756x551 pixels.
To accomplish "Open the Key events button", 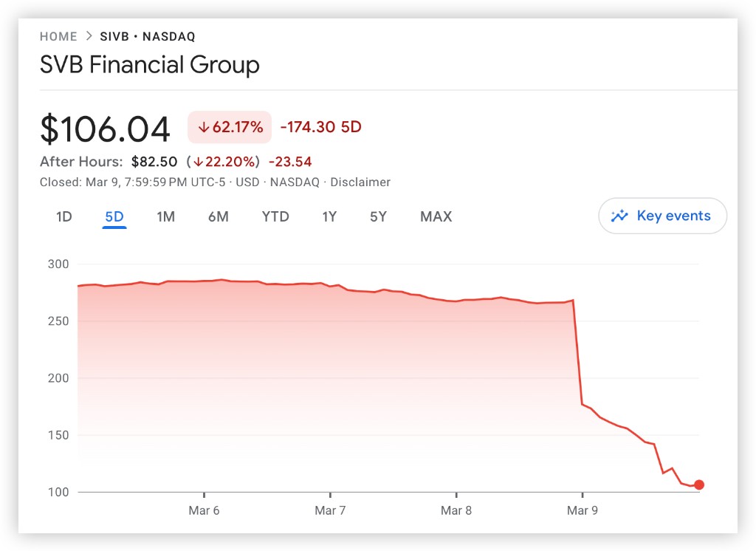I will (662, 216).
